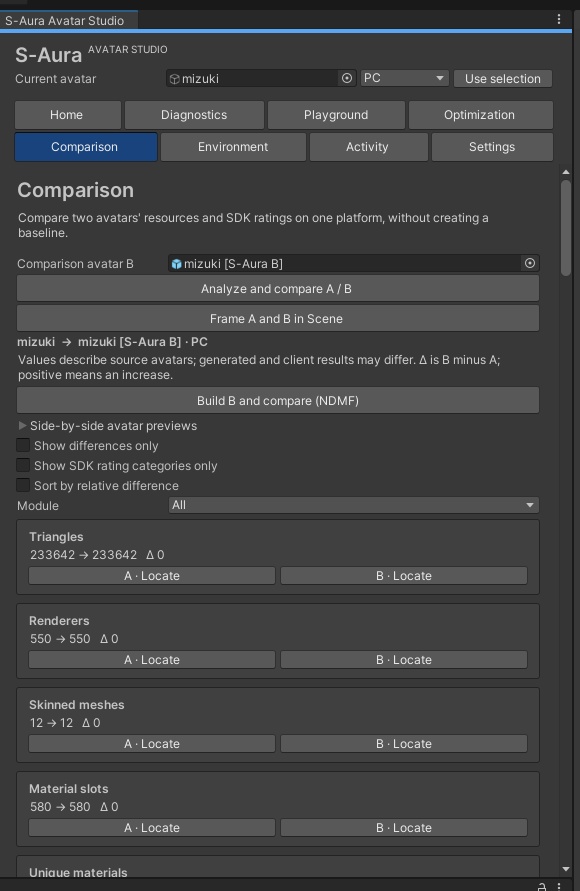Viewport: 580px width, 891px height.
Task: Click scrollbar up arrow
Action: click(565, 172)
